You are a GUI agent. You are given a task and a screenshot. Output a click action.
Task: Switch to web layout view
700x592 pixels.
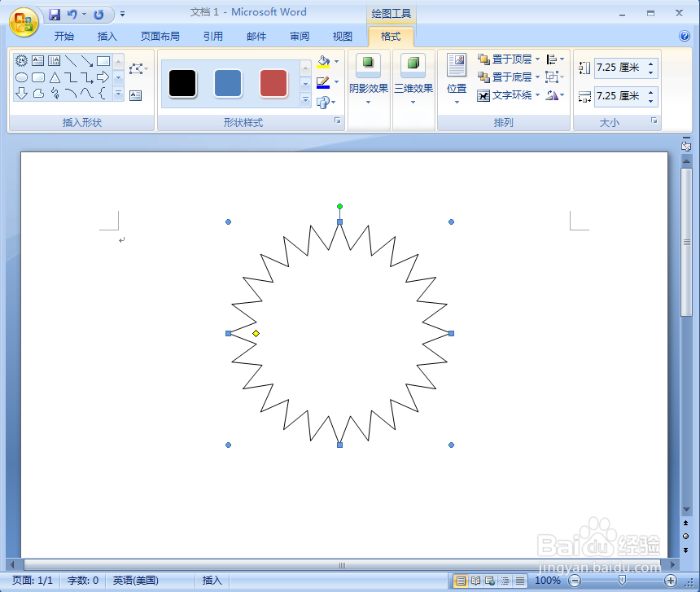pyautogui.click(x=490, y=581)
